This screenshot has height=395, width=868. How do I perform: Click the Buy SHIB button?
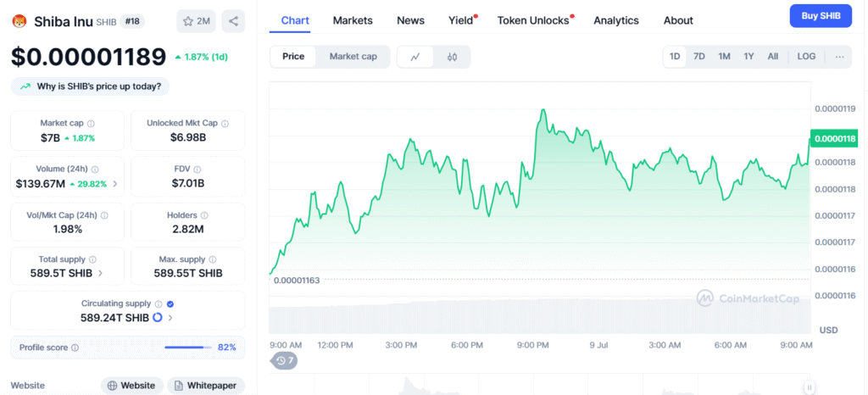click(821, 15)
